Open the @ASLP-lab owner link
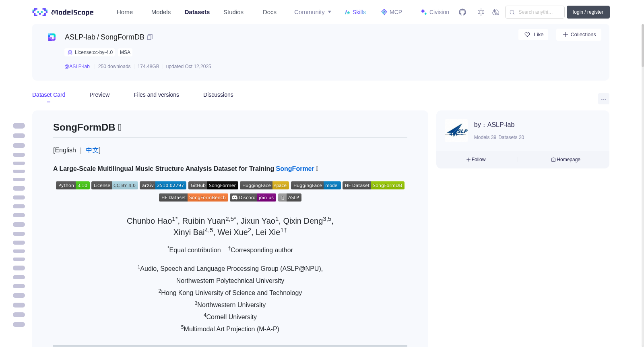The width and height of the screenshot is (644, 347). [x=77, y=66]
